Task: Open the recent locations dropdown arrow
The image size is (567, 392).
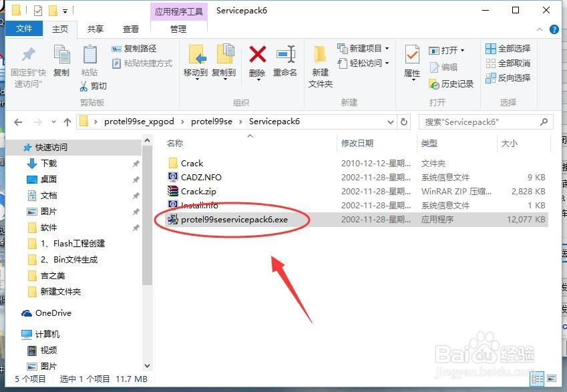Action: click(x=53, y=122)
